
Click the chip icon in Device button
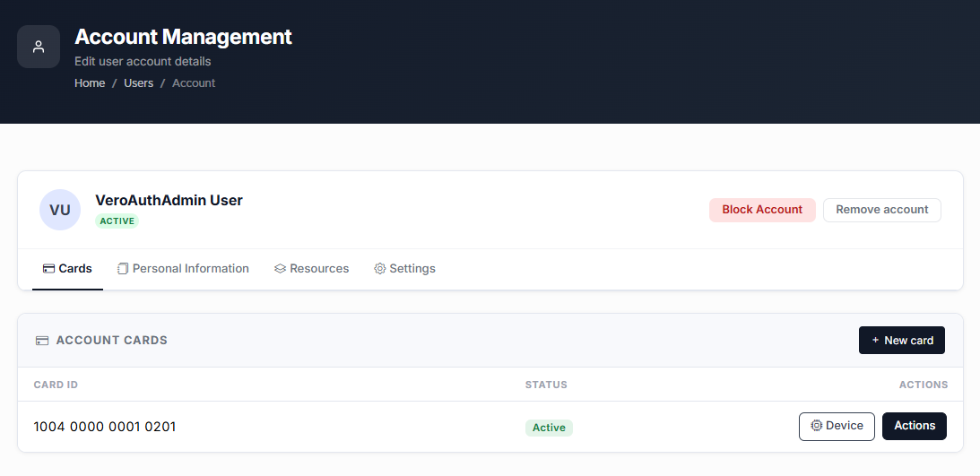point(816,426)
